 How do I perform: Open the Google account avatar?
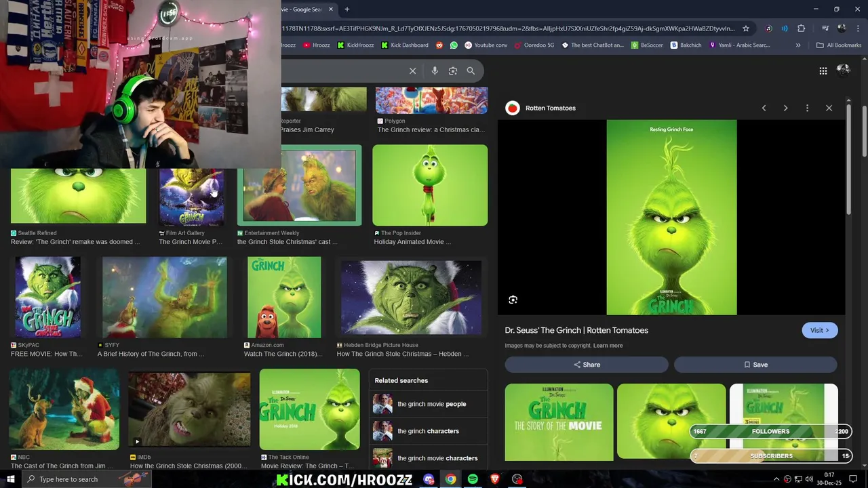(x=843, y=70)
